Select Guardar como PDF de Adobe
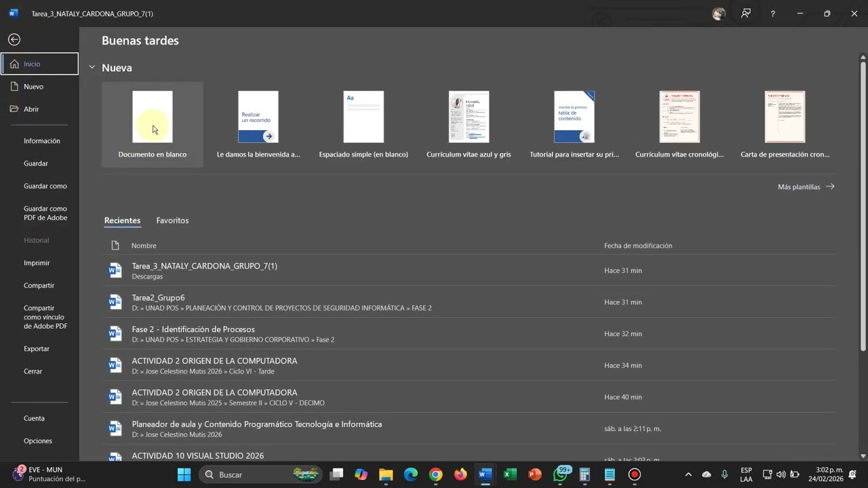The width and height of the screenshot is (868, 488). pyautogui.click(x=45, y=213)
